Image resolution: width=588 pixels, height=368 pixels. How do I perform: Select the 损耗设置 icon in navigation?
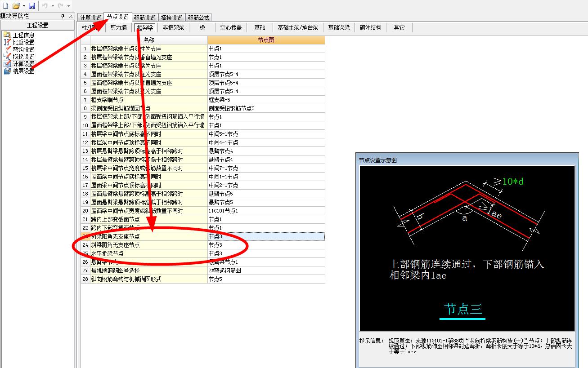7,56
